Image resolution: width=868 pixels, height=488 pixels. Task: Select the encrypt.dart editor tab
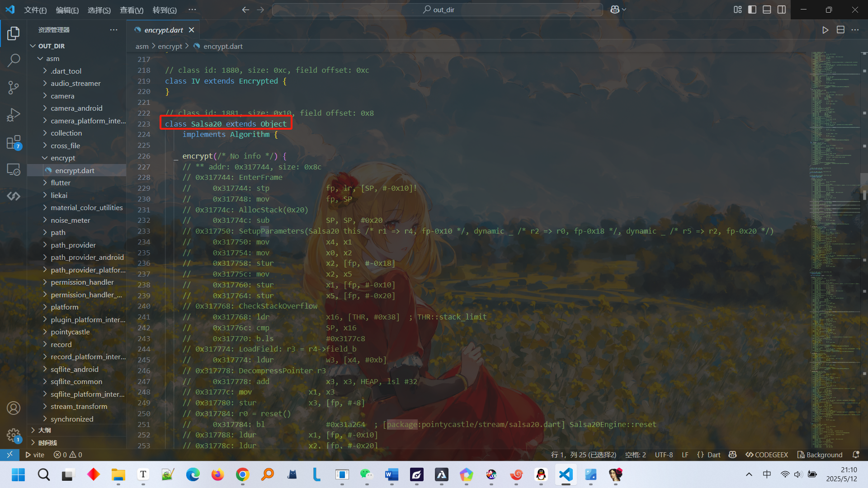[163, 30]
